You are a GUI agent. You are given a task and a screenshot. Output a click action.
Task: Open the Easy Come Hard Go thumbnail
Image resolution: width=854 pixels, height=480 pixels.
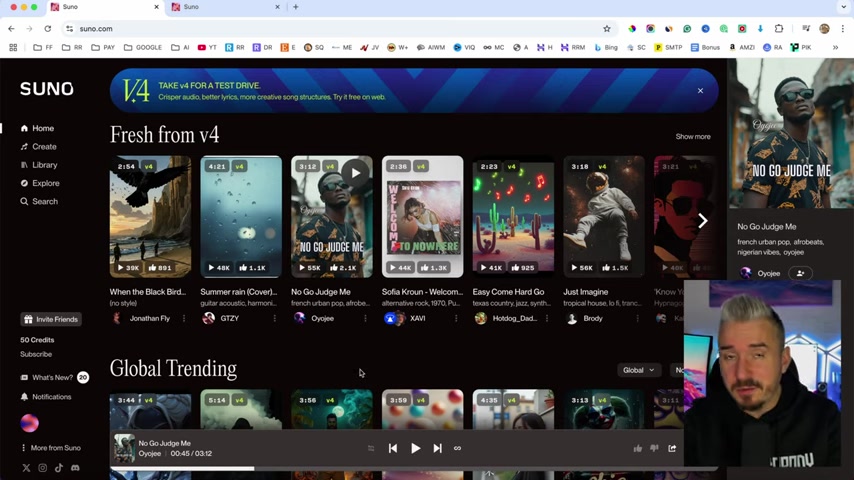(x=513, y=217)
